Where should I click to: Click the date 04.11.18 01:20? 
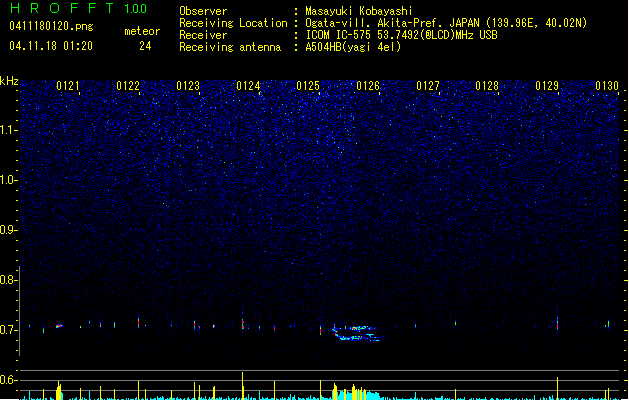(x=51, y=46)
